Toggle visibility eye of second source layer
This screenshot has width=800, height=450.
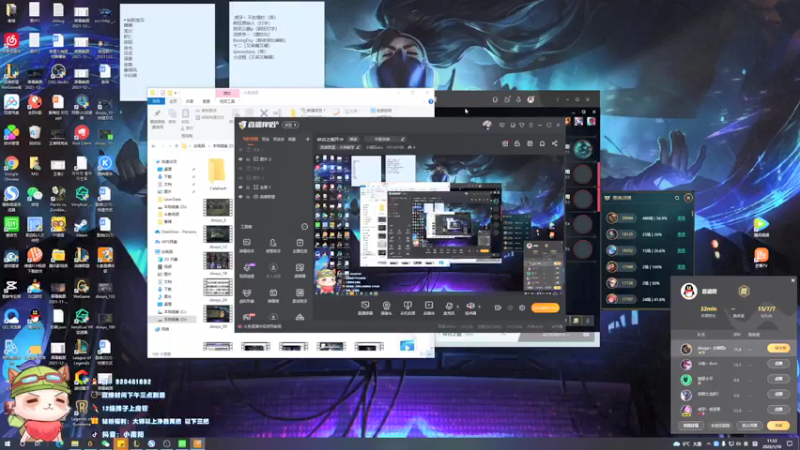click(x=241, y=159)
